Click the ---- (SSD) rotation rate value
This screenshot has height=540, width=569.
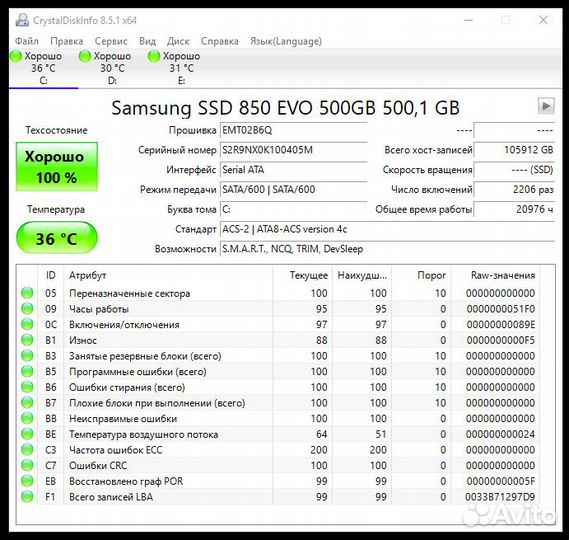515,169
